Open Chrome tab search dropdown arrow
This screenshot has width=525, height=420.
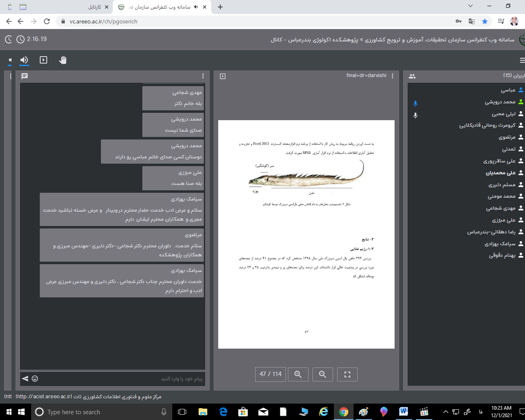[470, 6]
